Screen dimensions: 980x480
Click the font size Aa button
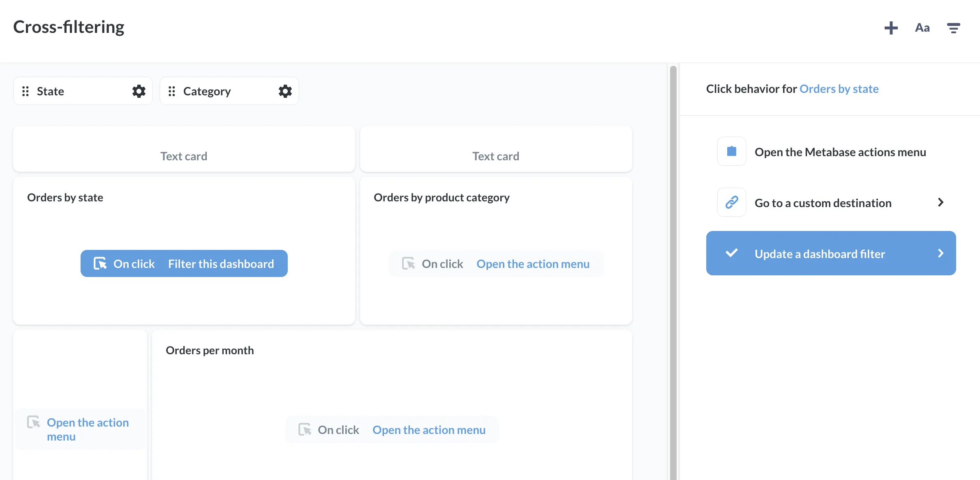point(922,27)
